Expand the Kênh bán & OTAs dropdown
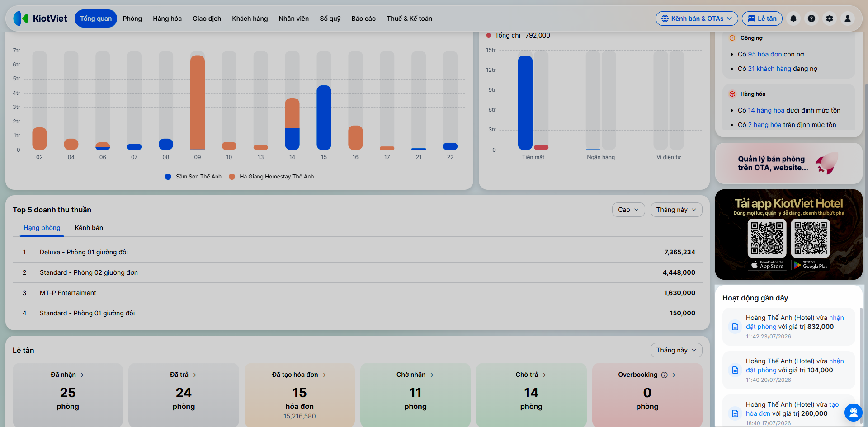Viewport: 868px width, 427px height. coord(697,19)
